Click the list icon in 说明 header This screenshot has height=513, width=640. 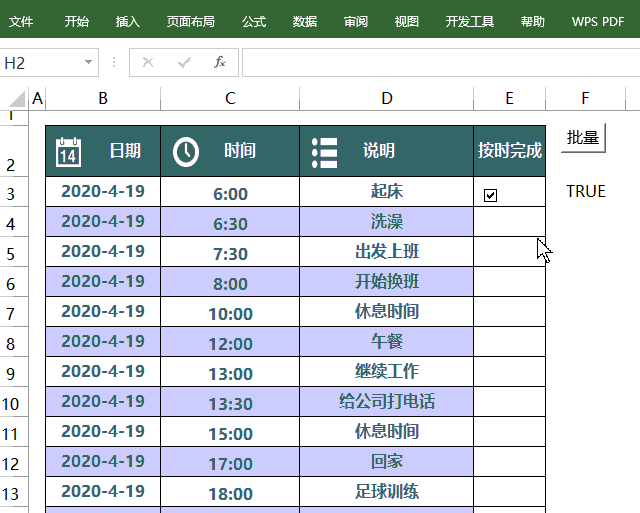pos(324,153)
